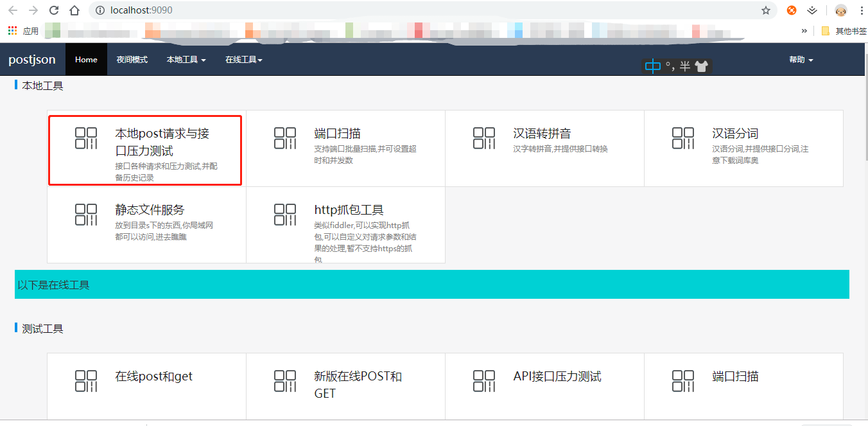Click the browser forward arrow
Image resolution: width=868 pixels, height=426 pixels.
point(33,10)
